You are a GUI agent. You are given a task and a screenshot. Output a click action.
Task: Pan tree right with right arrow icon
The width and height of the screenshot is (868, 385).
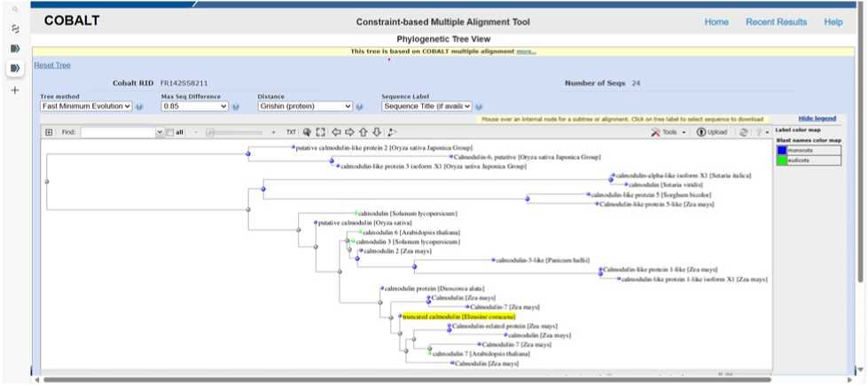point(349,132)
